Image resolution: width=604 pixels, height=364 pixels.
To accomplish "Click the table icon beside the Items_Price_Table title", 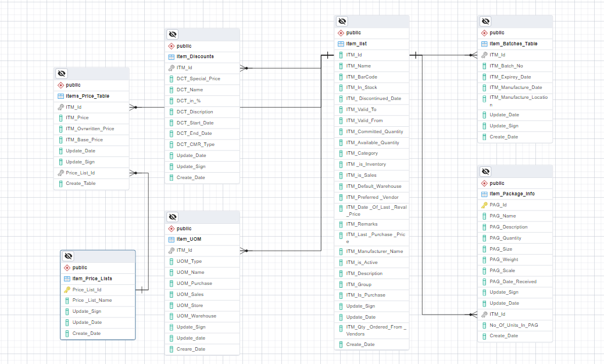I will (60, 96).
